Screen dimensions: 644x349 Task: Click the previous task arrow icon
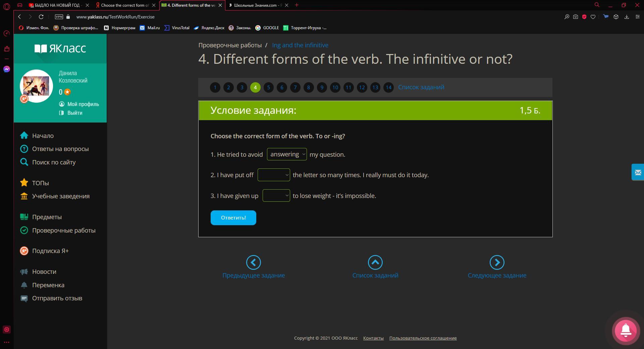click(253, 262)
